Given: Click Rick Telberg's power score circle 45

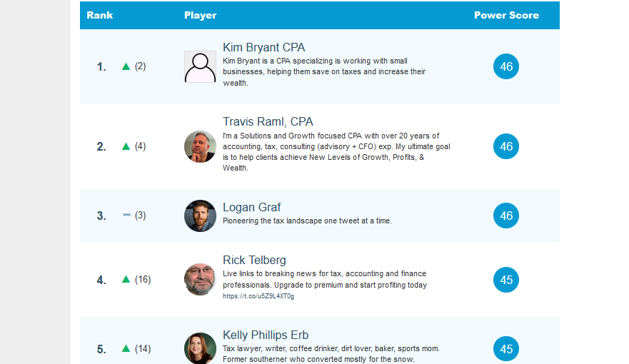Looking at the screenshot, I should tap(506, 280).
